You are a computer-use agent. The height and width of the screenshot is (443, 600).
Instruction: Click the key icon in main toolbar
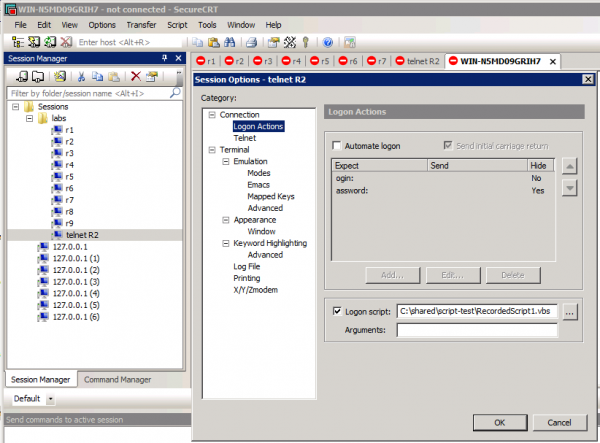pyautogui.click(x=304, y=42)
